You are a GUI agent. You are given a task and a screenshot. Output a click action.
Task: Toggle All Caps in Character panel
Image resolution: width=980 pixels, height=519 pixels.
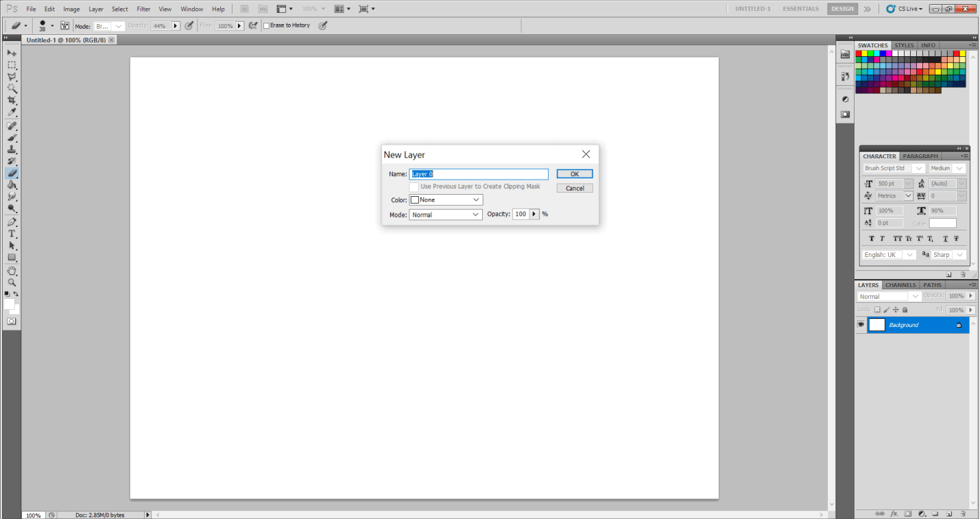click(898, 239)
